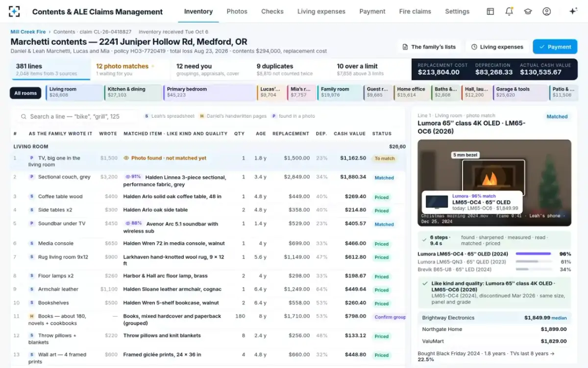Show the 12 photo matches summary
The height and width of the screenshot is (368, 588).
click(x=130, y=69)
